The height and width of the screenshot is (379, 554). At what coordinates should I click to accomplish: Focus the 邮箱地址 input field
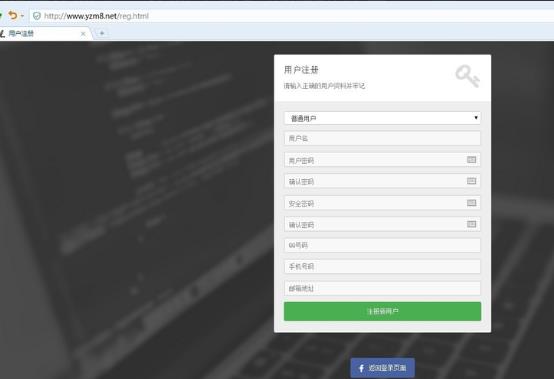coord(382,288)
